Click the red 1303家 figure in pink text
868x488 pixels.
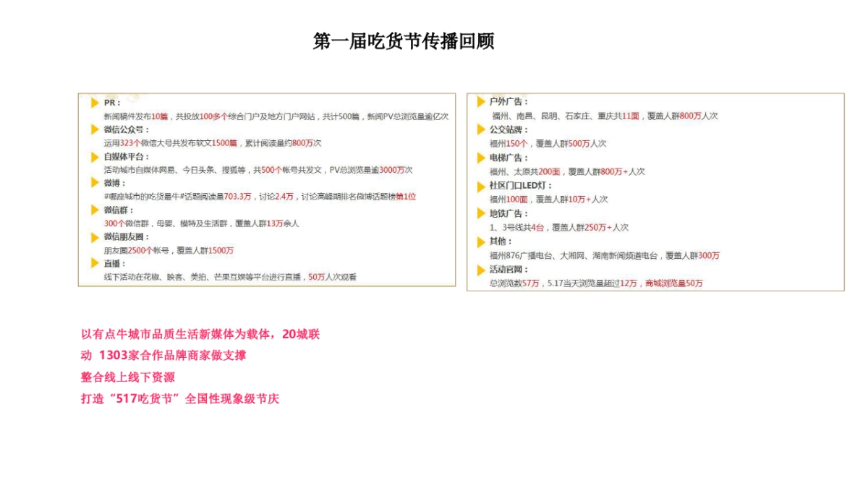[x=119, y=354]
